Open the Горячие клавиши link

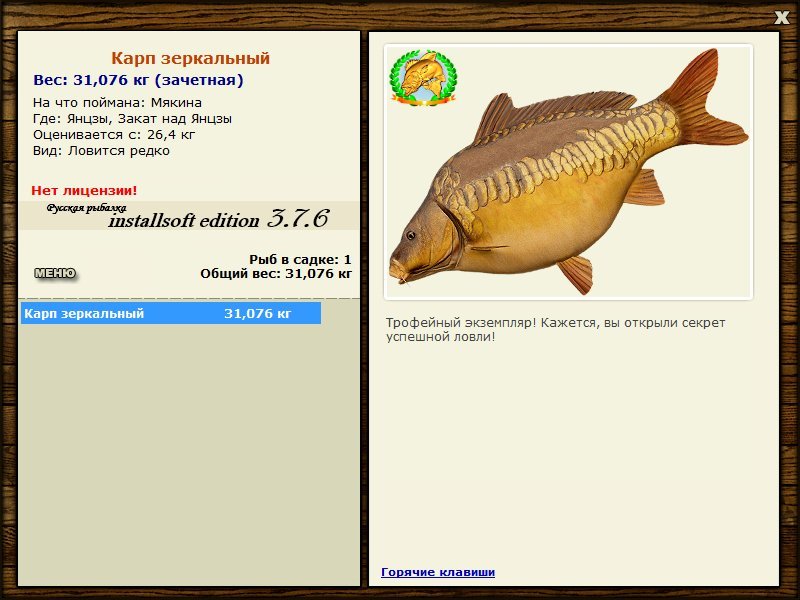437,572
